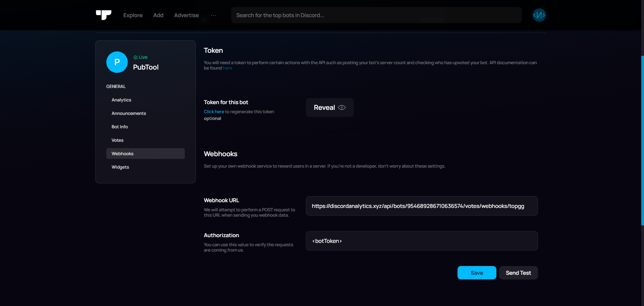Viewport: 644px width, 306px height.
Task: Select Analytics in the sidebar
Action: click(121, 100)
